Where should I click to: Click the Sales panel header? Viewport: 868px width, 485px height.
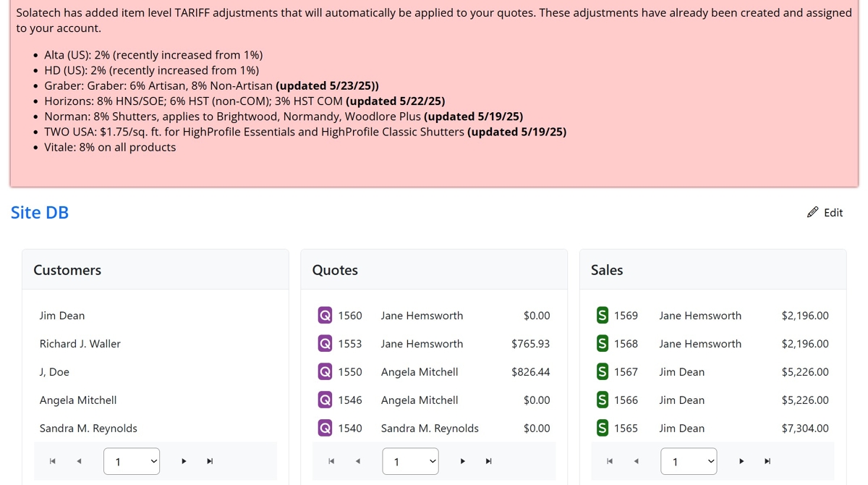(x=712, y=270)
